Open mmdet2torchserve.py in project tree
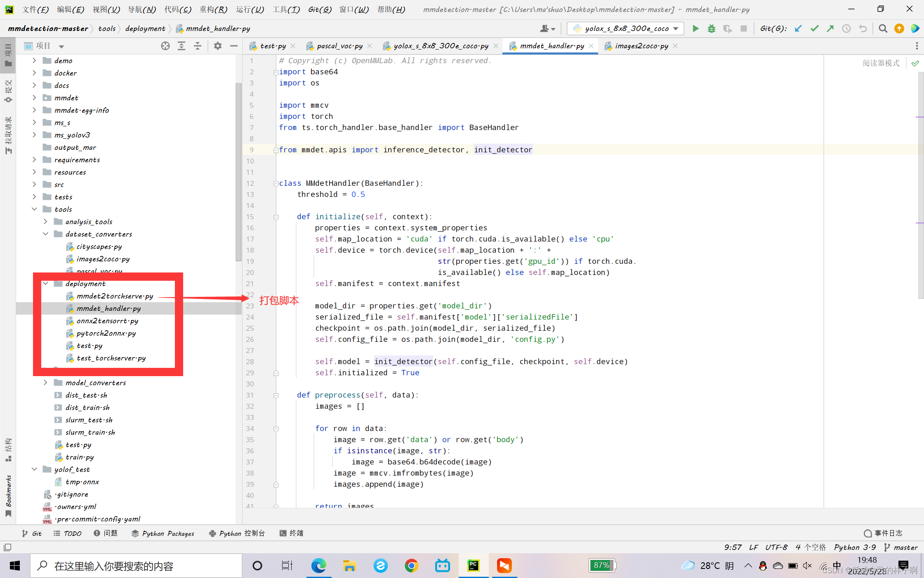924x578 pixels. (114, 296)
